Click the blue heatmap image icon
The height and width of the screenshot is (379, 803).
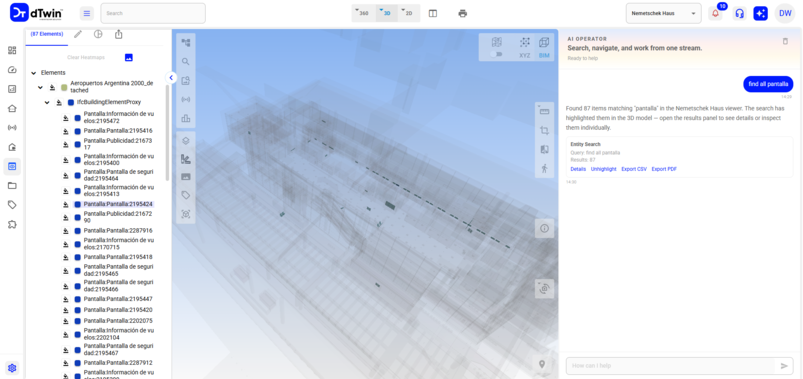[129, 57]
